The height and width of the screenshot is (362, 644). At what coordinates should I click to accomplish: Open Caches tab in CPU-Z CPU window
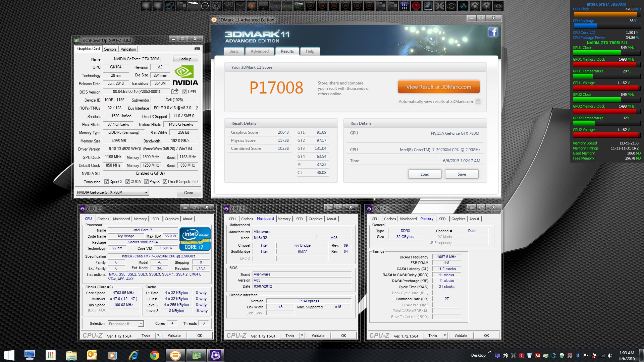[103, 219]
